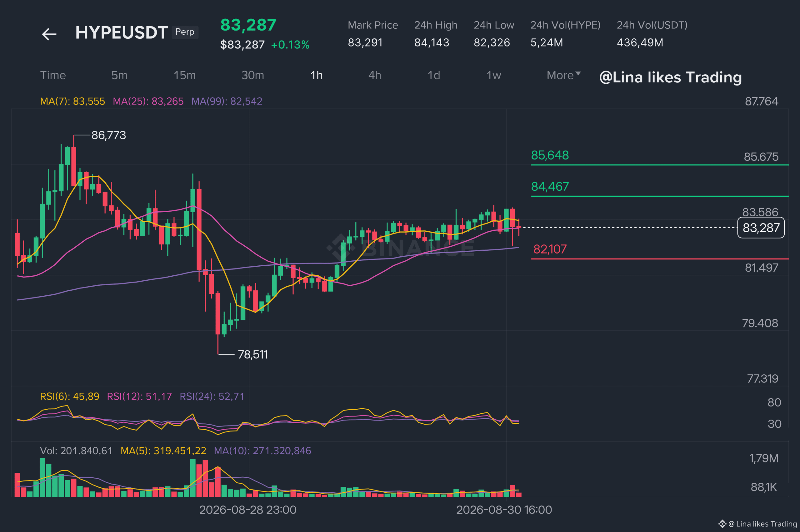The height and width of the screenshot is (532, 800).
Task: Click the volume axis label 88,1K
Action: [x=764, y=487]
